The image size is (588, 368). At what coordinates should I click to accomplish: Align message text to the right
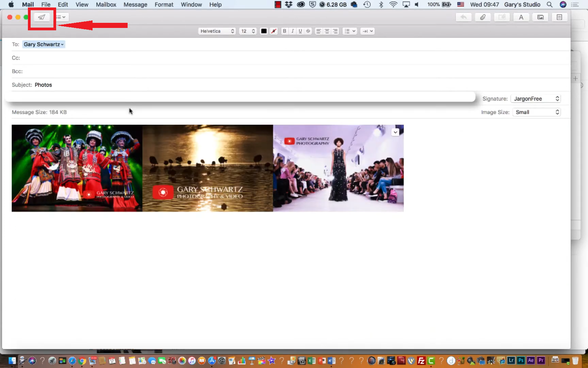coord(335,31)
